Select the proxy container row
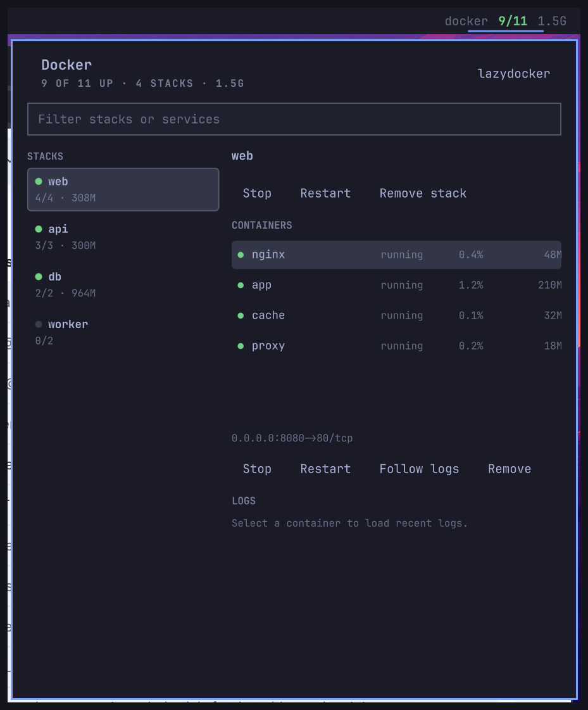 (x=396, y=346)
